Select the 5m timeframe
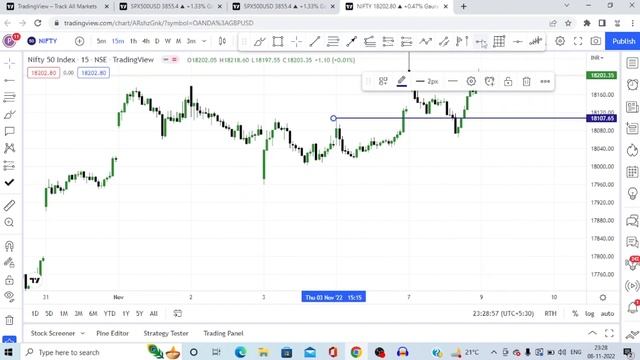640x360 pixels. pyautogui.click(x=101, y=41)
